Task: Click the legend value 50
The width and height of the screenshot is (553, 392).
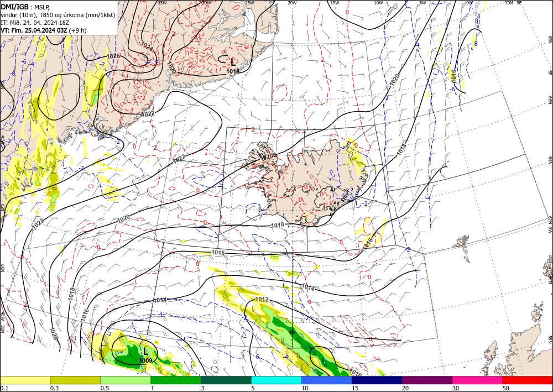Action: (506, 388)
